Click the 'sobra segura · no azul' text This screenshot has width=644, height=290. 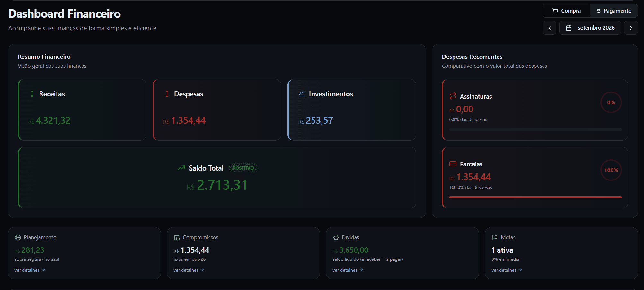tap(37, 259)
